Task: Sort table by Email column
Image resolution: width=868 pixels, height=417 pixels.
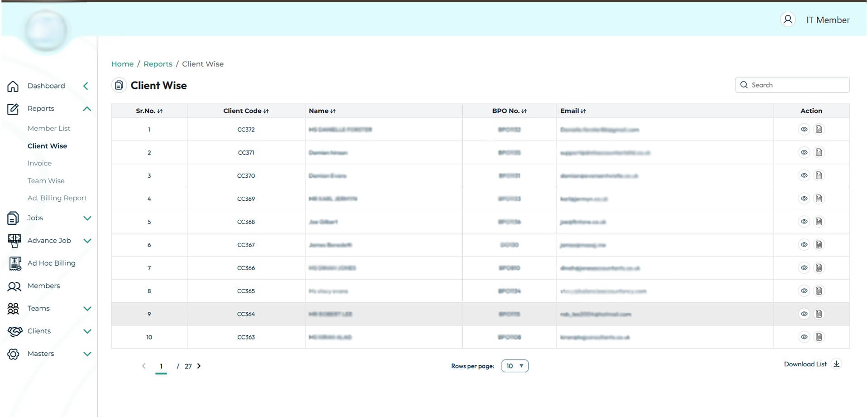Action: 573,111
